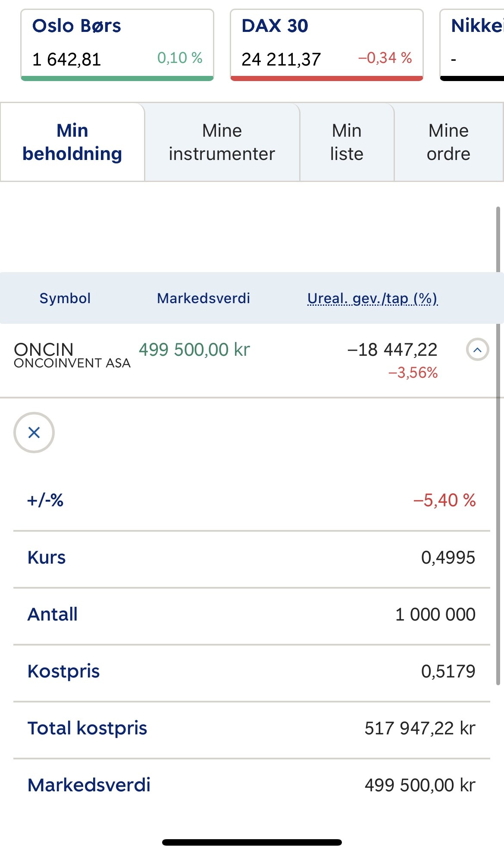The width and height of the screenshot is (504, 856).
Task: Open the Min beholdning tab
Action: tap(72, 142)
